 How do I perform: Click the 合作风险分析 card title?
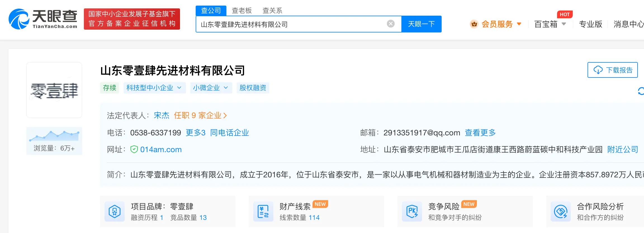[x=600, y=206]
